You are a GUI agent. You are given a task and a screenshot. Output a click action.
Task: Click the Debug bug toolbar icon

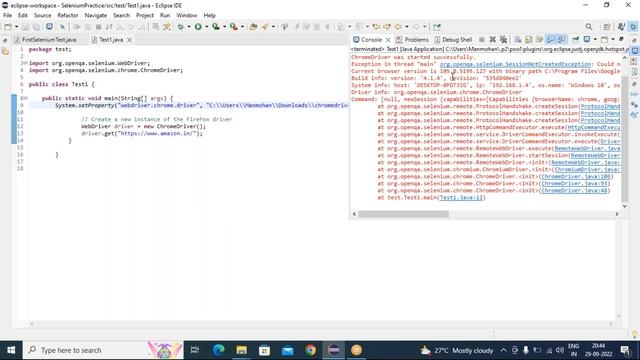pyautogui.click(x=180, y=27)
